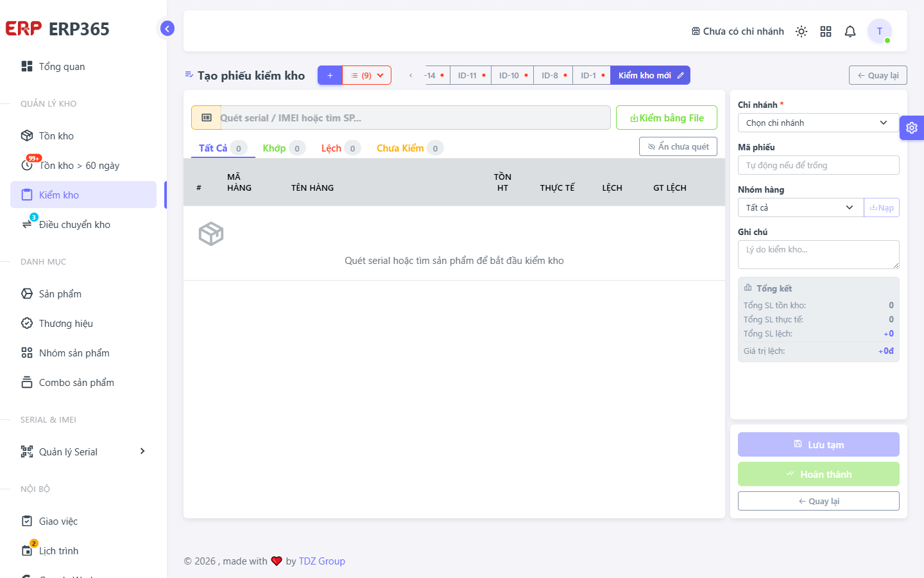Open the floating settings gear button

pos(912,128)
